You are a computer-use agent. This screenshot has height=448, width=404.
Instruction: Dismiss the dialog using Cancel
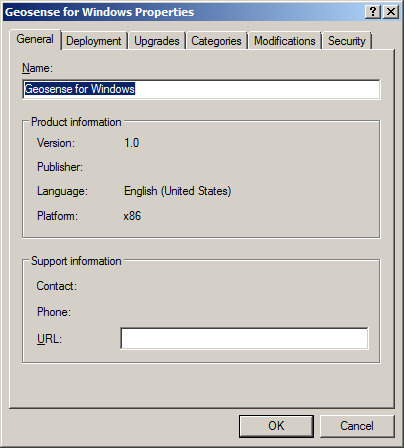[x=357, y=426]
